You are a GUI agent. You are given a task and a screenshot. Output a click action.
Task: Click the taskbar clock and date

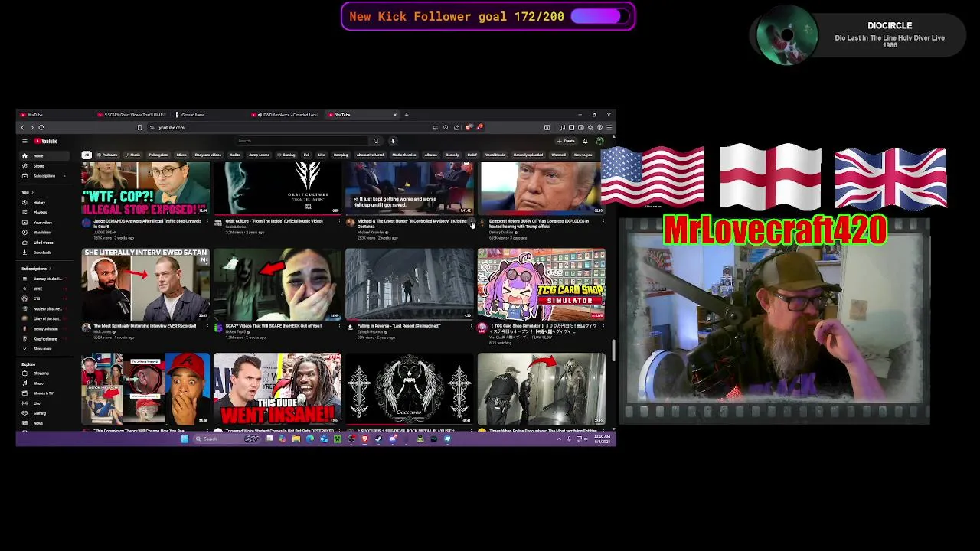603,439
